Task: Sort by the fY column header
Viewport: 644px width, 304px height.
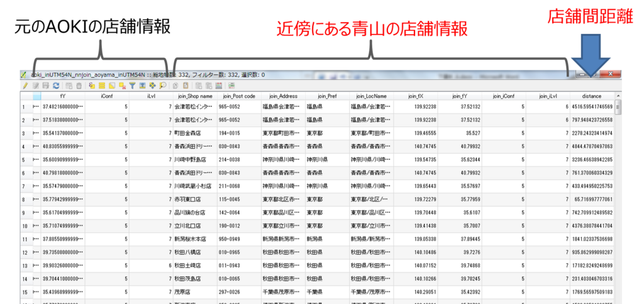Action: click(x=63, y=96)
